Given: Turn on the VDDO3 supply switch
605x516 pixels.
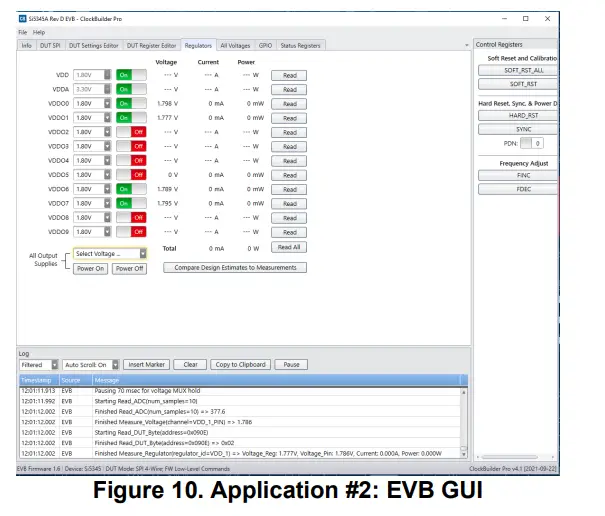Looking at the screenshot, I should click(131, 146).
